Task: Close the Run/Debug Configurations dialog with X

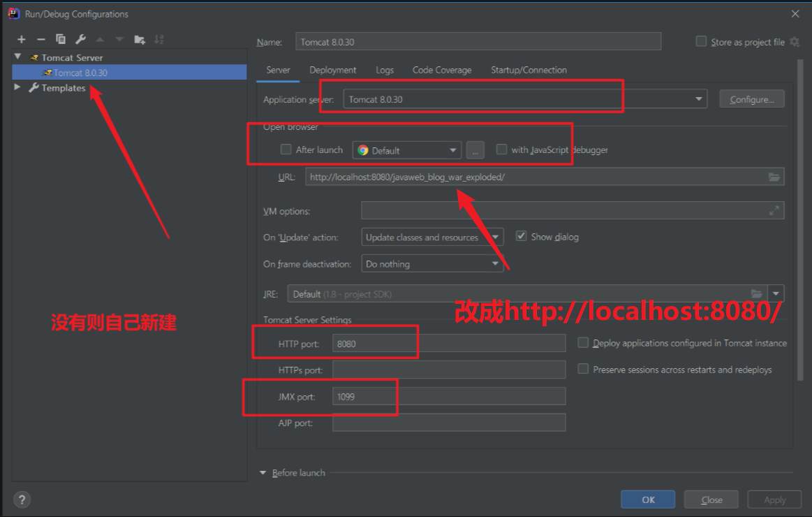Action: point(795,13)
